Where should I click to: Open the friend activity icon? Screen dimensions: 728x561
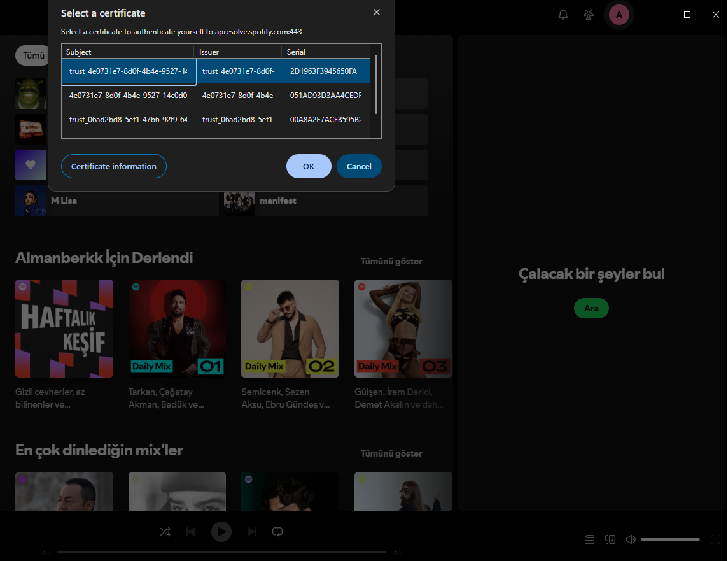tap(589, 15)
